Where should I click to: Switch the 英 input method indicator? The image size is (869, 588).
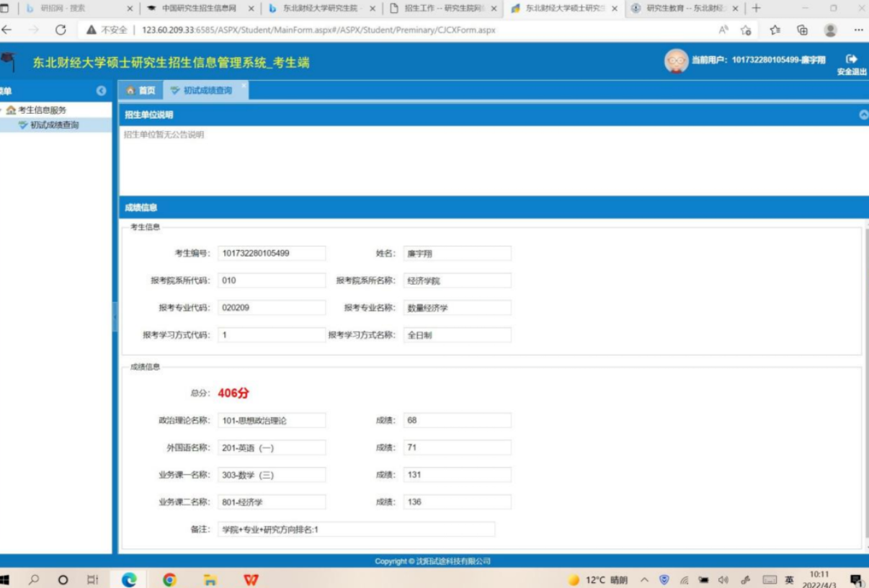click(789, 580)
